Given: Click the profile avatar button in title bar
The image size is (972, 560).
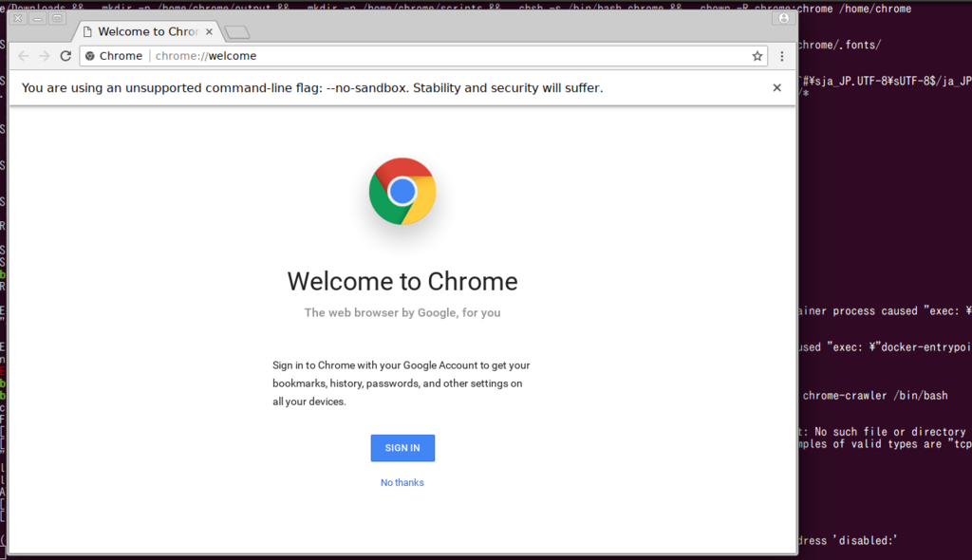Looking at the screenshot, I should click(x=783, y=18).
